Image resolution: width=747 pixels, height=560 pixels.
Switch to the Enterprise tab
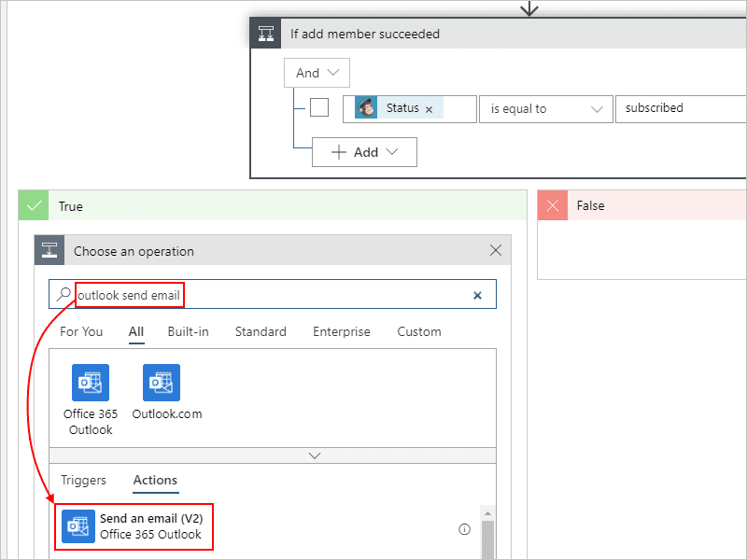[x=342, y=331]
